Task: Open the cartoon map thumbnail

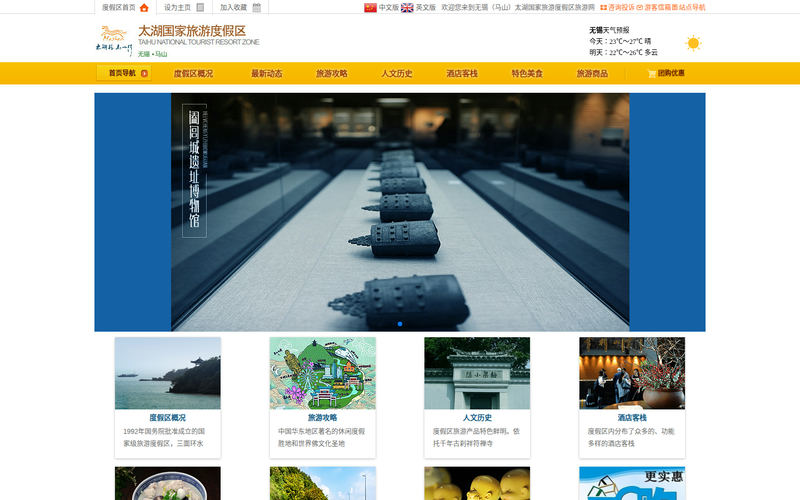Action: pyautogui.click(x=322, y=373)
